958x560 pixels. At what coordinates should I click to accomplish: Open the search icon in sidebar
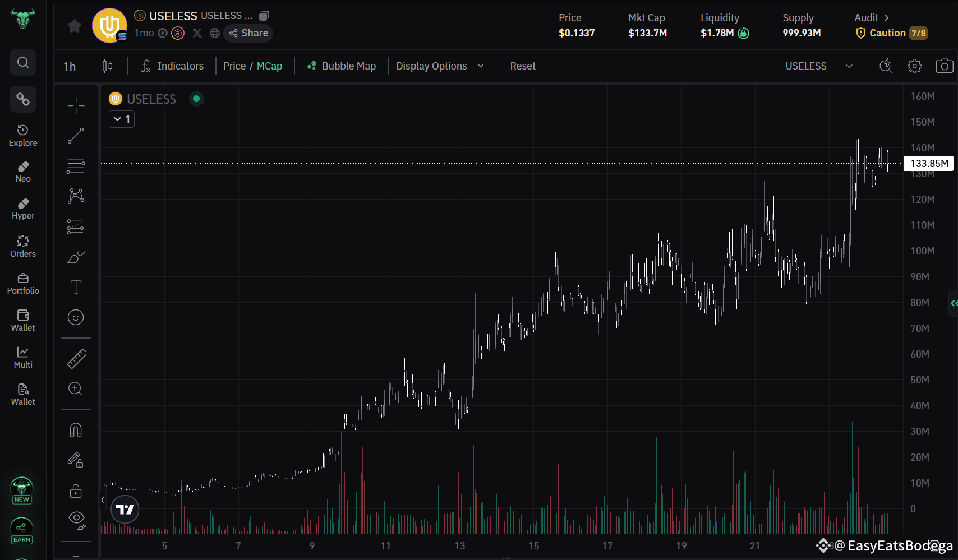(x=23, y=62)
